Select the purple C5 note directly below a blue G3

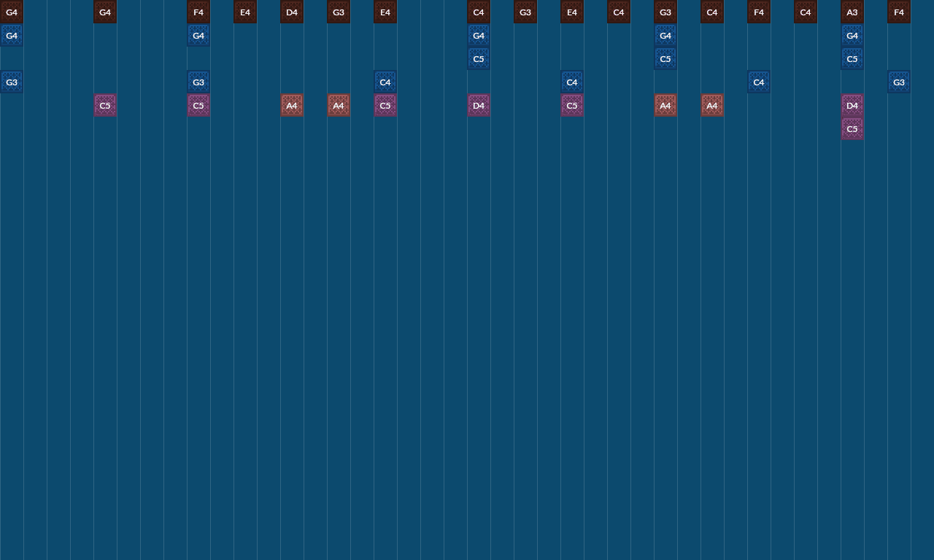(x=198, y=105)
